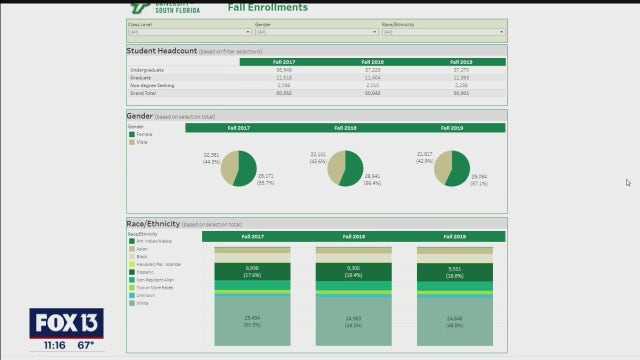Click the Fall 2017 female pie label
Viewport: 640px width, 360px height.
tap(266, 180)
